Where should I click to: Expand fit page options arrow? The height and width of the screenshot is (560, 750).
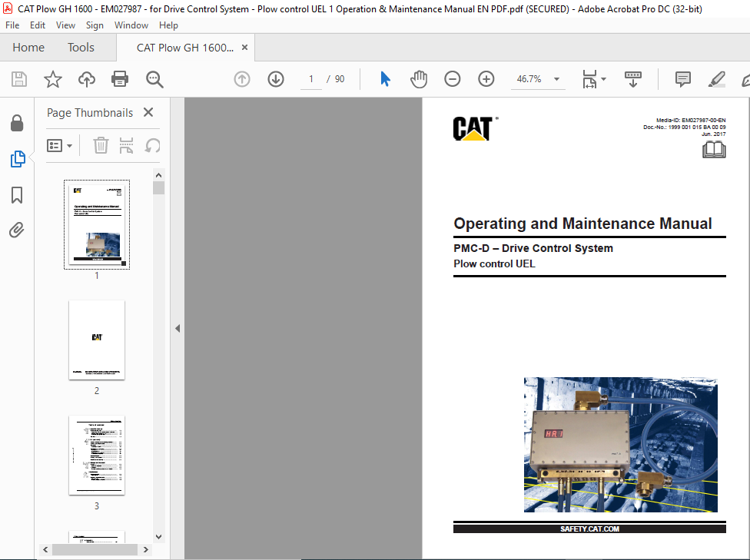tap(604, 79)
